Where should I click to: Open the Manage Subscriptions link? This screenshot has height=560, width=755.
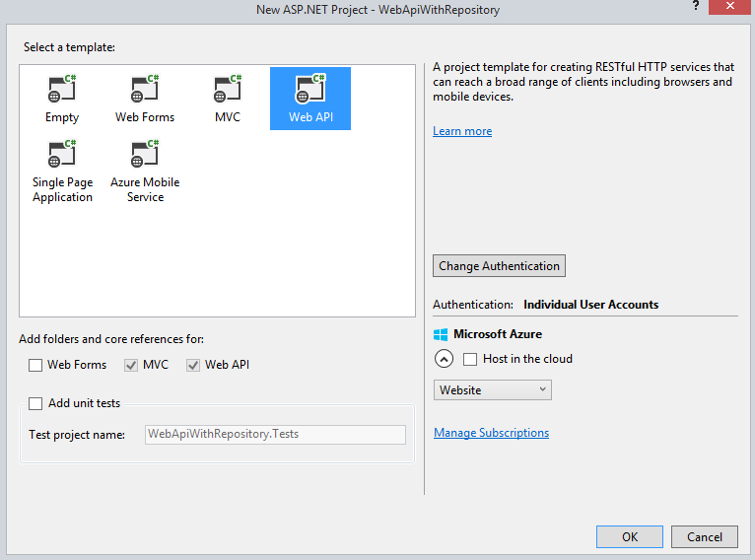click(x=491, y=433)
